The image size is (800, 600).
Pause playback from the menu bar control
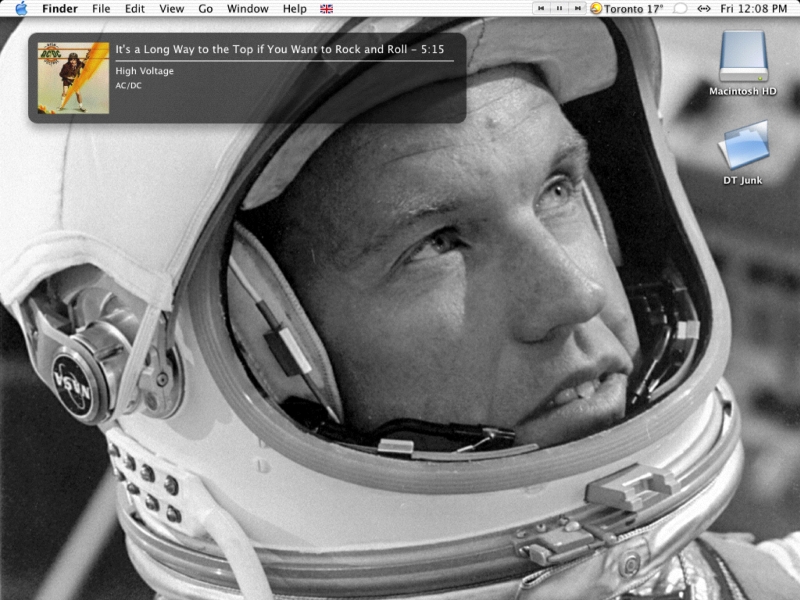pyautogui.click(x=560, y=8)
